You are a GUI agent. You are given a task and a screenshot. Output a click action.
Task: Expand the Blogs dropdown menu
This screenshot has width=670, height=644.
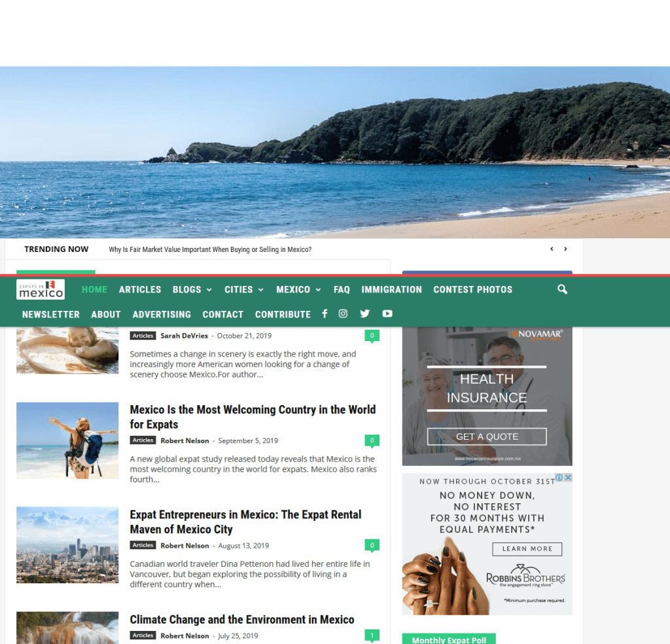192,289
